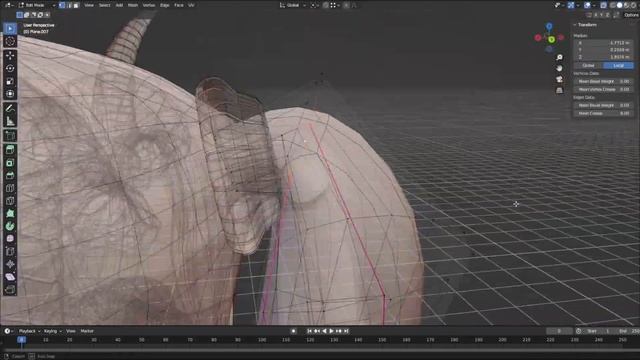Select the Smooth tool
The image size is (640, 360).
click(x=10, y=238)
